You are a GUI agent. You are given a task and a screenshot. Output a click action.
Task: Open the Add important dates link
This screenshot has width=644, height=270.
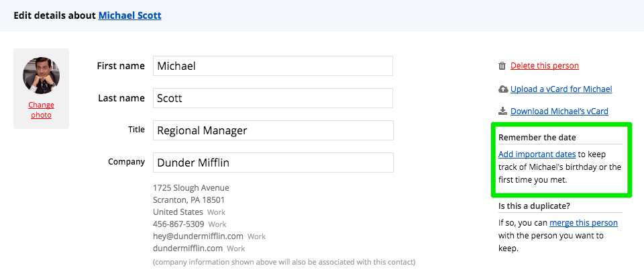point(537,154)
